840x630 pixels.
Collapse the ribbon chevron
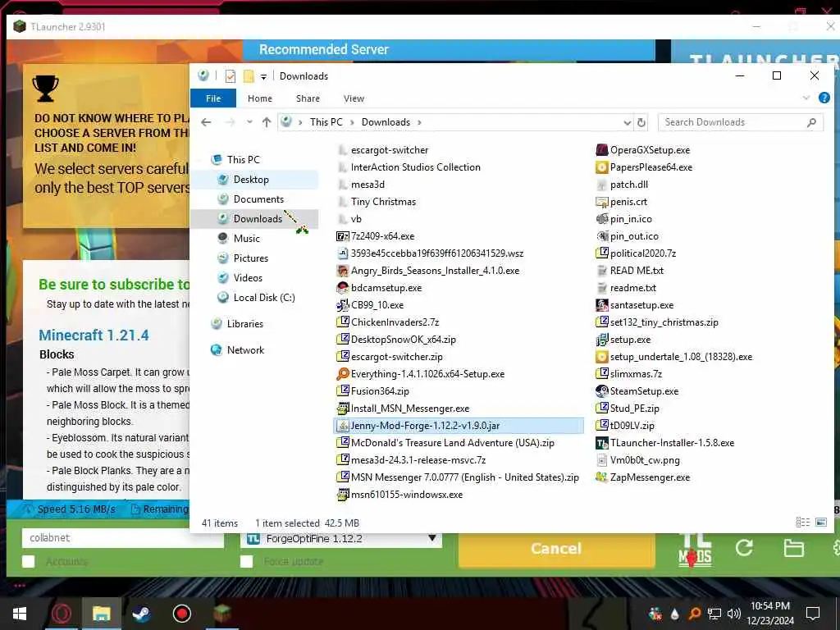(x=806, y=98)
